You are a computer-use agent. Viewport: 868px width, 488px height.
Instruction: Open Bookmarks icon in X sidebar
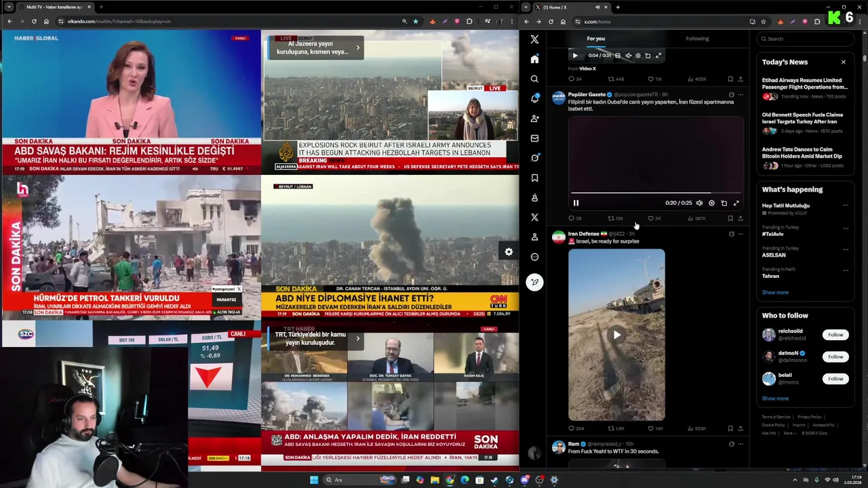[534, 178]
